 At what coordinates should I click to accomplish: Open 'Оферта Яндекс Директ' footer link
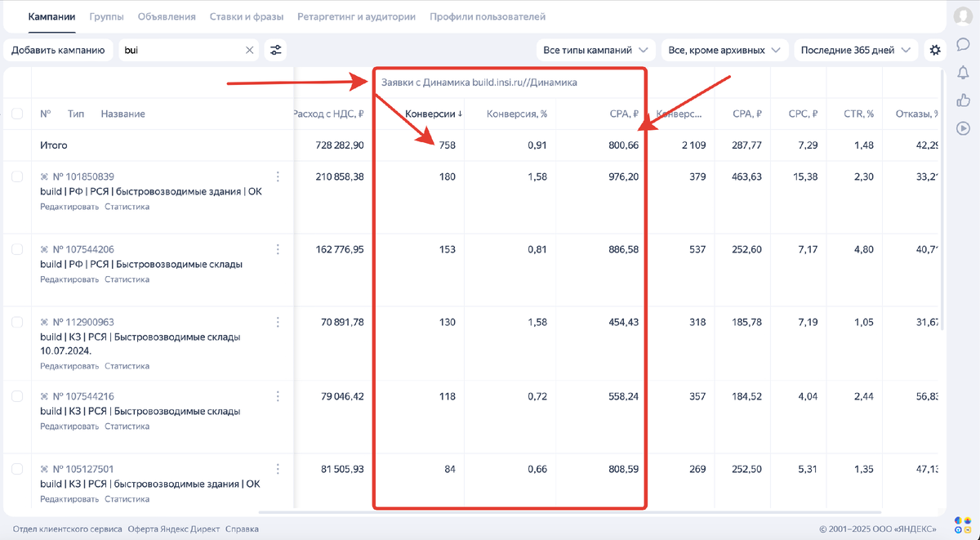click(174, 529)
